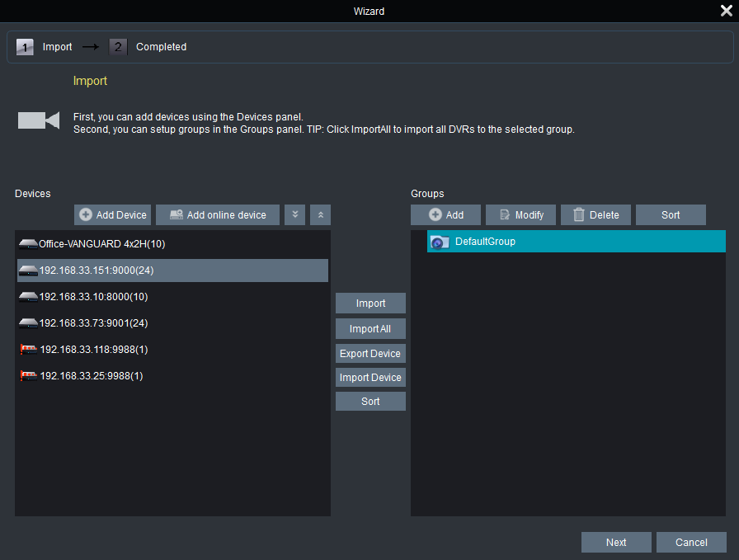Collapse all devices with double-up chevron
Image resolution: width=739 pixels, height=560 pixels.
pos(321,215)
